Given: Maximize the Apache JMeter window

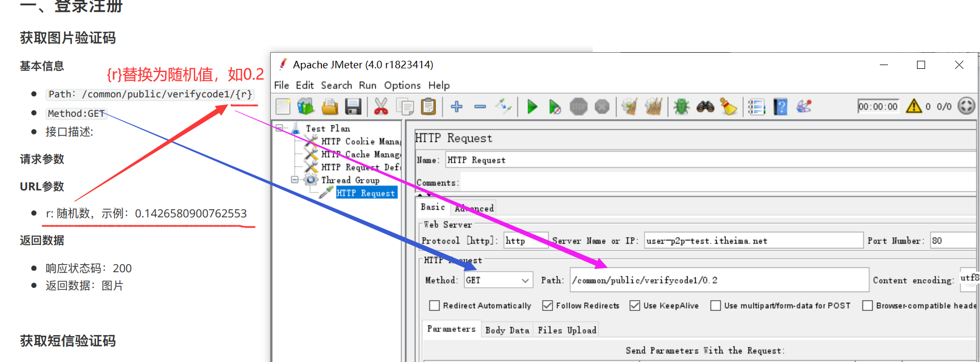Looking at the screenshot, I should [921, 65].
